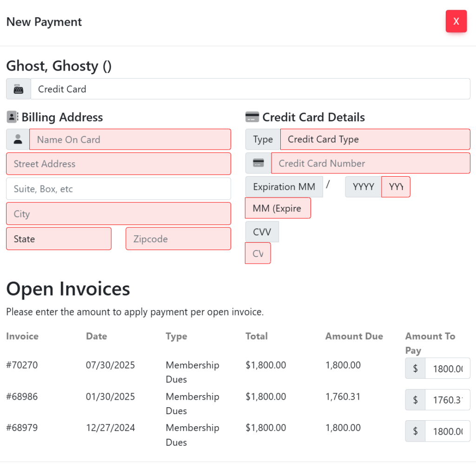
Task: Click the Billing Address contact card icon
Action: (13, 117)
